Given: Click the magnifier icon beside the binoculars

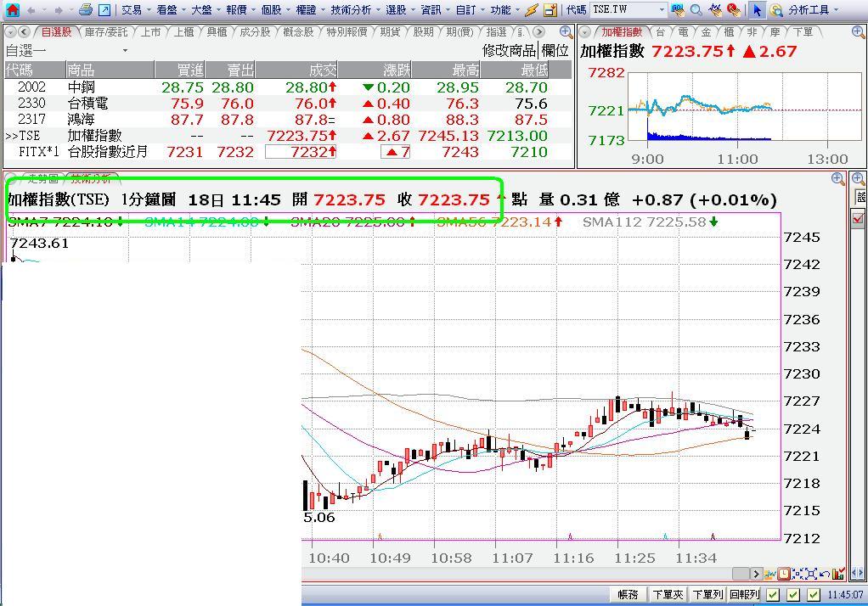Looking at the screenshot, I should [x=696, y=10].
